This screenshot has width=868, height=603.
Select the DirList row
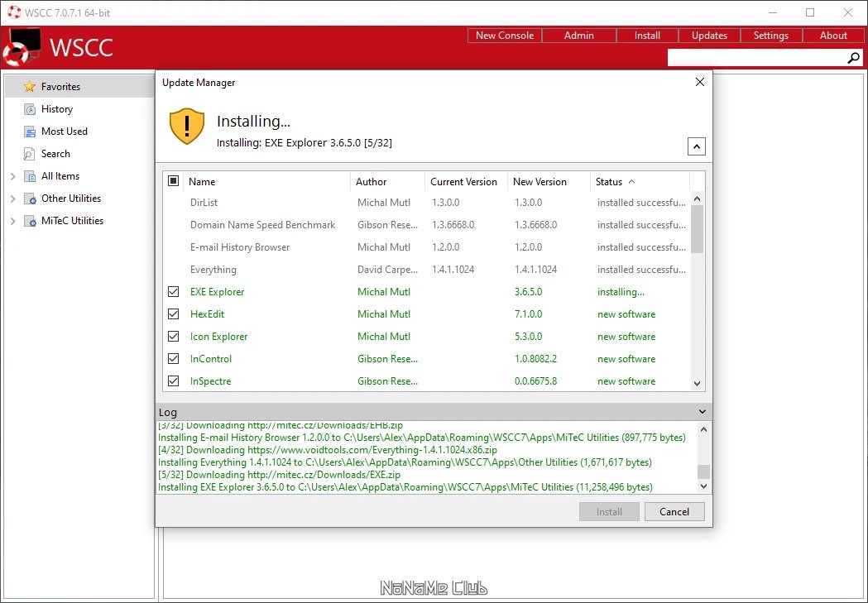(426, 203)
